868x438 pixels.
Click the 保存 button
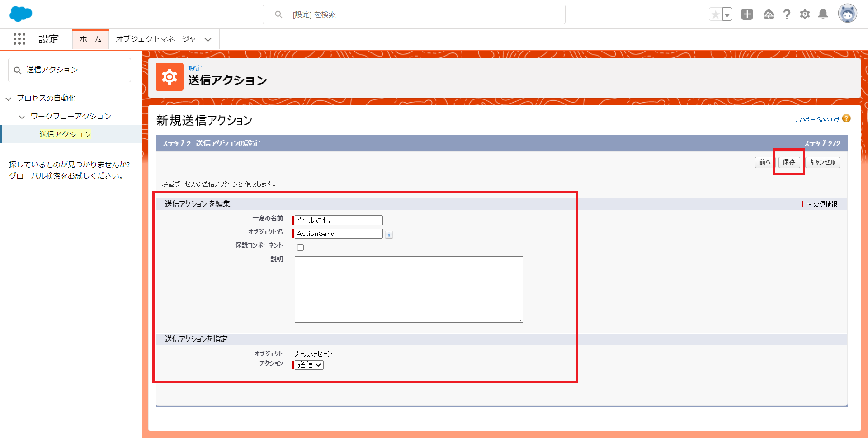point(789,162)
